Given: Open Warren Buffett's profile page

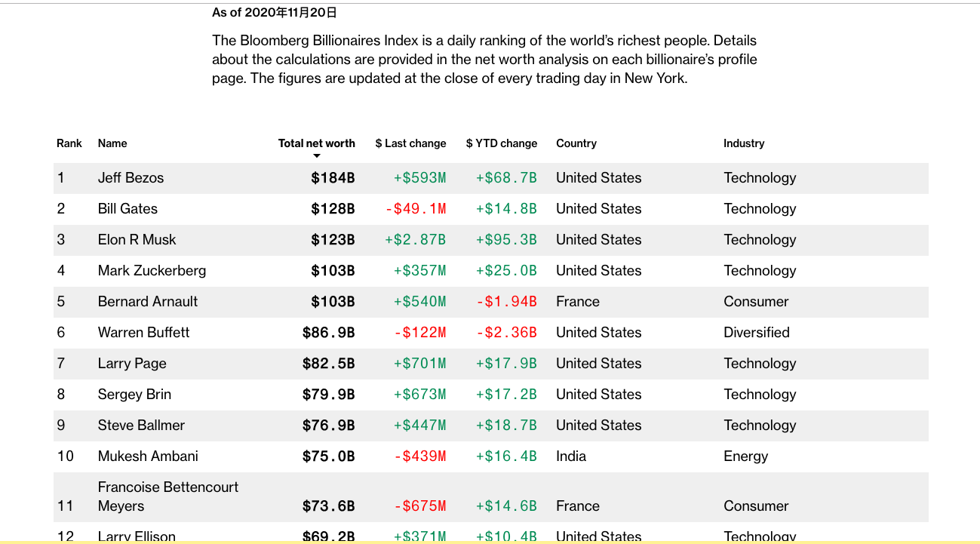Looking at the screenshot, I should tap(143, 333).
